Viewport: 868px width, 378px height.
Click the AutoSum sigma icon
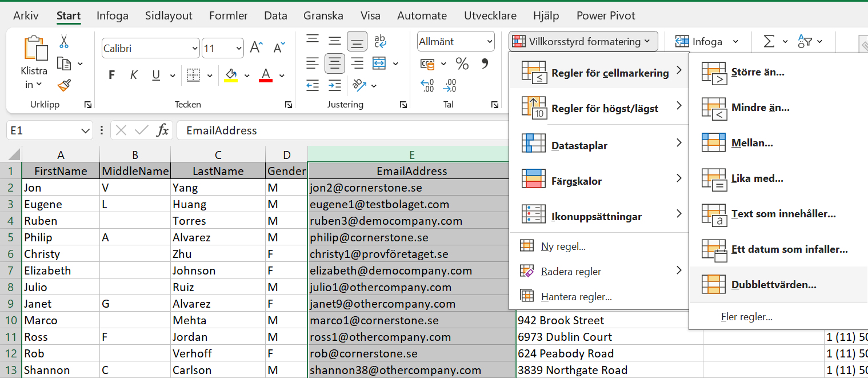(769, 42)
